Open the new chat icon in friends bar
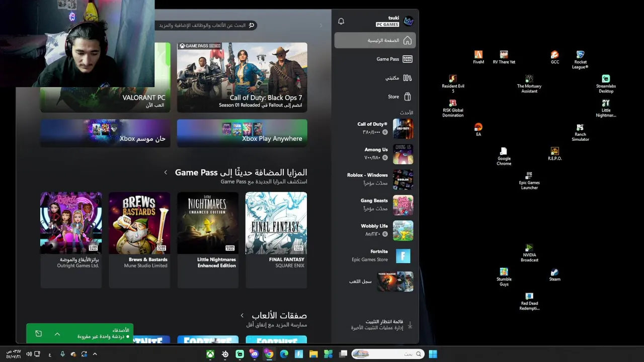This screenshot has width=644, height=362. 39,334
